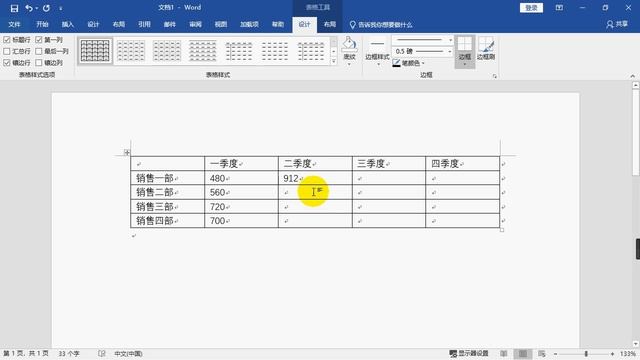Click the 133% zoom level
This screenshot has height=360, width=640.
point(628,354)
